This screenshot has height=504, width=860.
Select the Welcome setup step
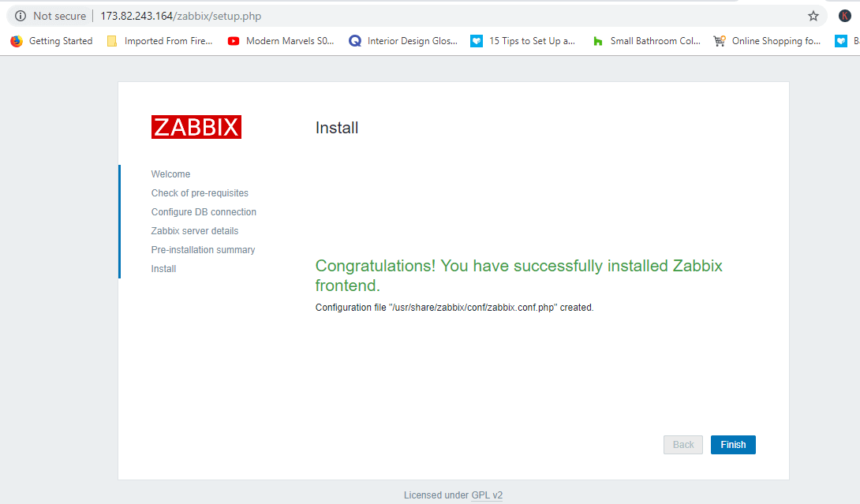tap(170, 174)
